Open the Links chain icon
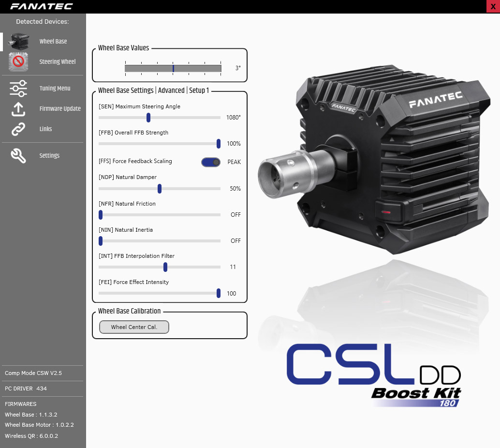This screenshot has width=500, height=448. (18, 129)
